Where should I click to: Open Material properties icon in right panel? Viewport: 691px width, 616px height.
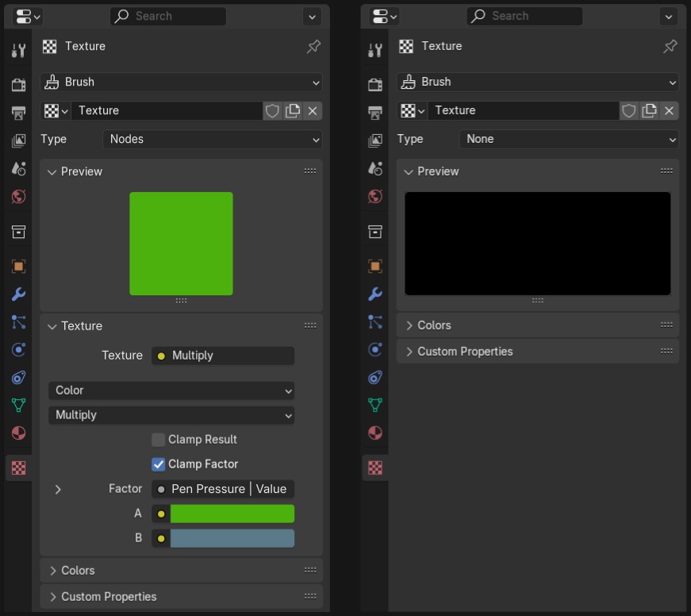coord(375,433)
